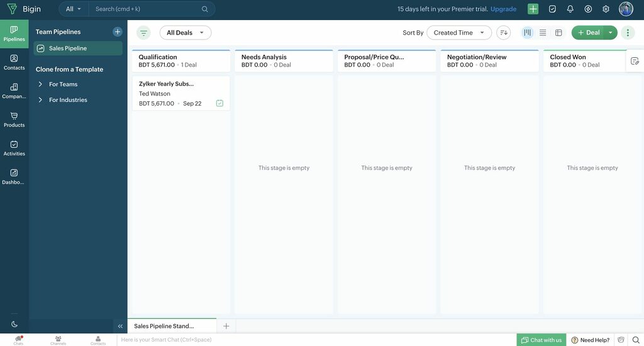This screenshot has height=346, width=644.
Task: Switch to kanban stage view
Action: pyautogui.click(x=528, y=33)
